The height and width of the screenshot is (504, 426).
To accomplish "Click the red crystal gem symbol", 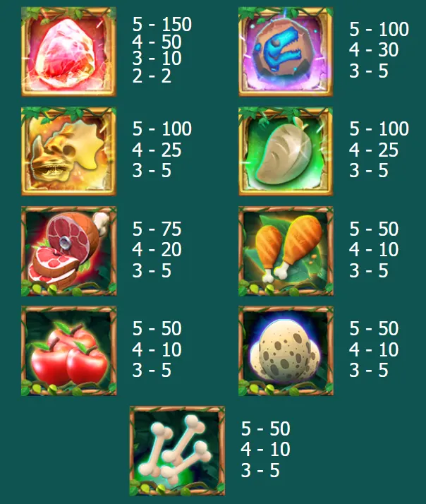I will click(x=68, y=52).
